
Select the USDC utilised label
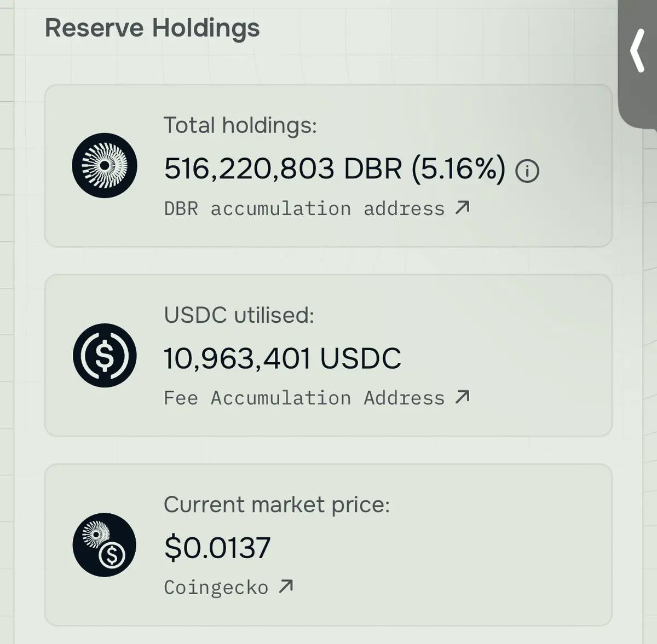239,315
